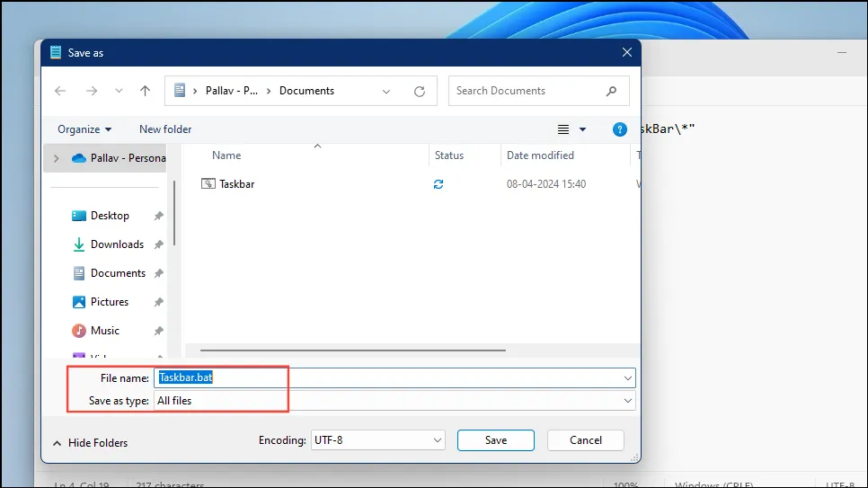Open recent locations chevron dropdown
Image resolution: width=868 pixels, height=488 pixels.
point(119,91)
